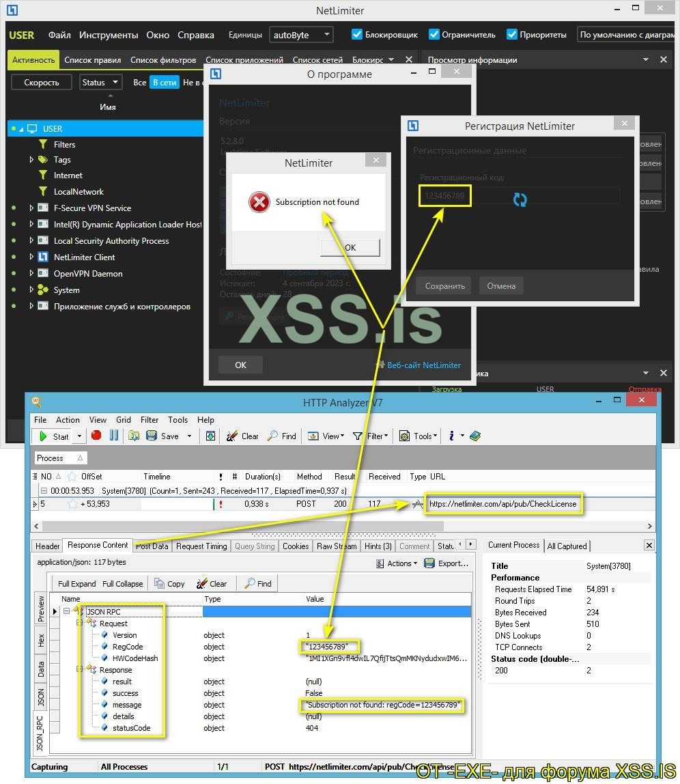Image resolution: width=680 pixels, height=784 pixels.
Task: Click the NetLimiter Client app icon in list
Action: click(x=43, y=257)
